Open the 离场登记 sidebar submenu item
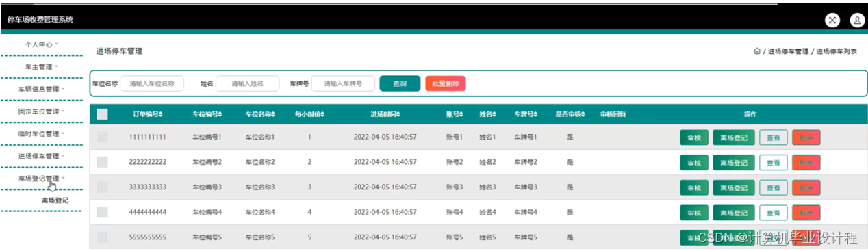This screenshot has width=868, height=251. click(x=55, y=200)
